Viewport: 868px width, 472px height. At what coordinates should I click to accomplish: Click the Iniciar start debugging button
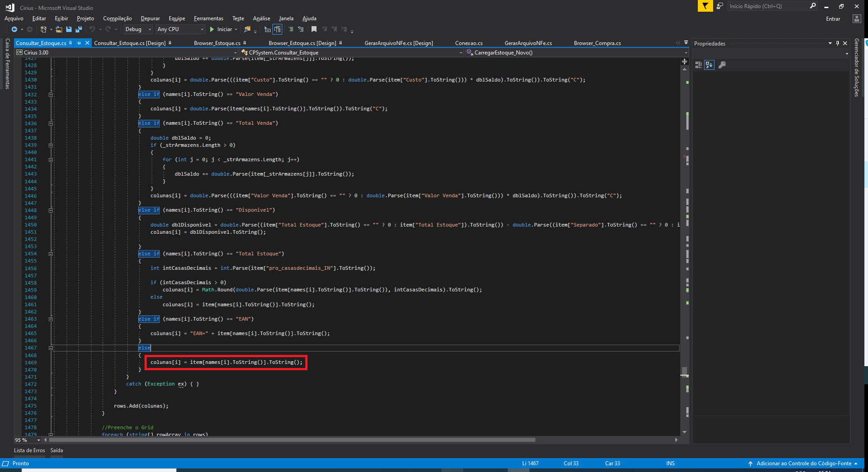221,29
